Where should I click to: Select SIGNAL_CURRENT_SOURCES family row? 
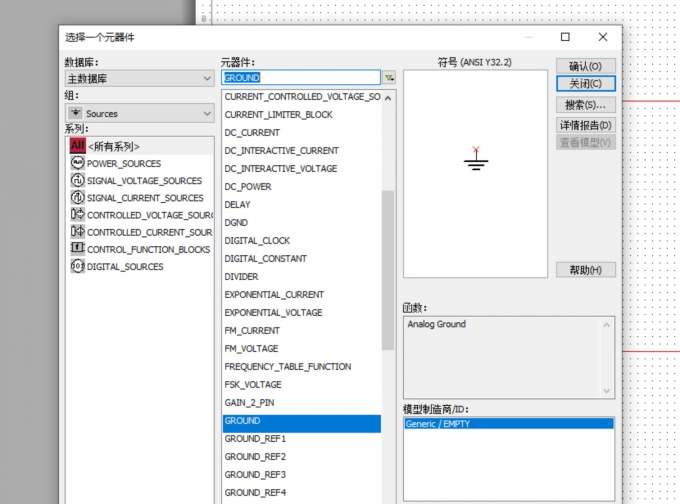pos(140,198)
